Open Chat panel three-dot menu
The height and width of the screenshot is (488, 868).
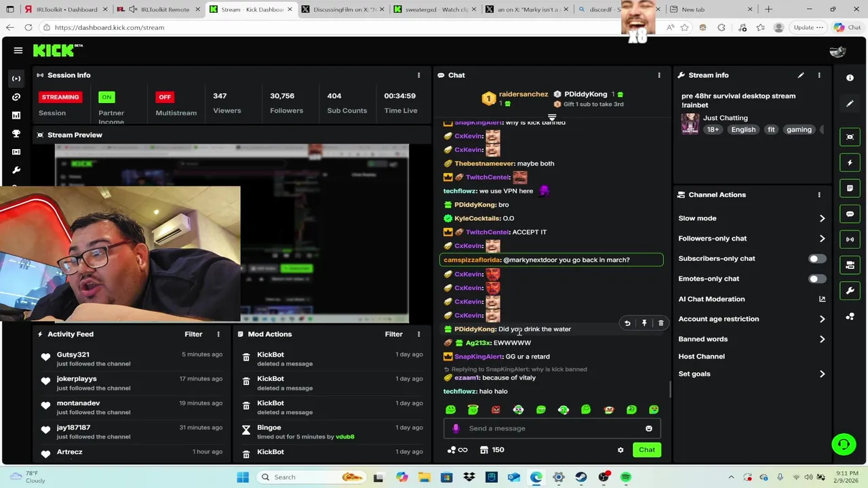659,75
